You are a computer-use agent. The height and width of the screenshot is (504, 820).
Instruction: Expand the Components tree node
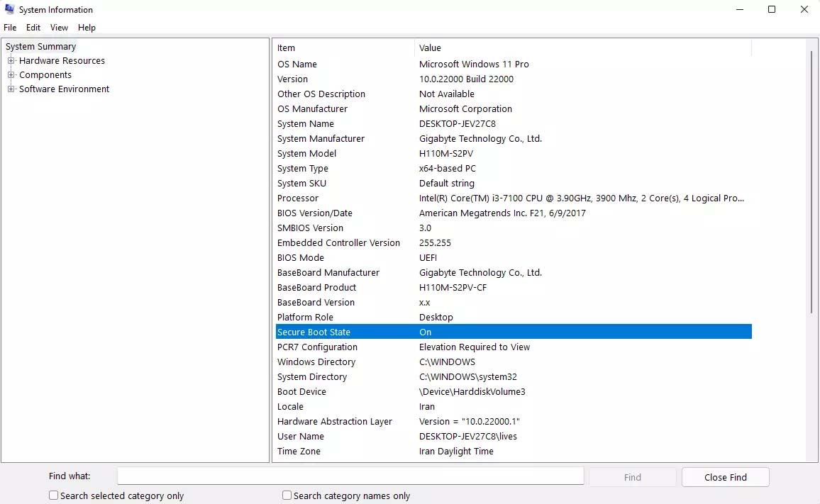11,75
